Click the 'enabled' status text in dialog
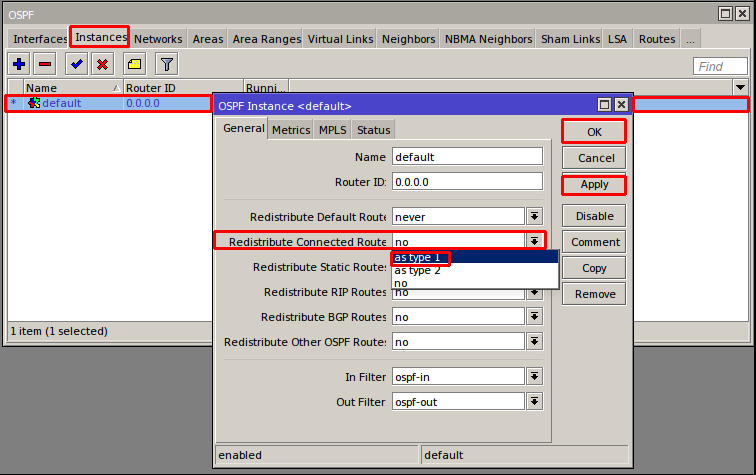The image size is (756, 475). pyautogui.click(x=240, y=455)
